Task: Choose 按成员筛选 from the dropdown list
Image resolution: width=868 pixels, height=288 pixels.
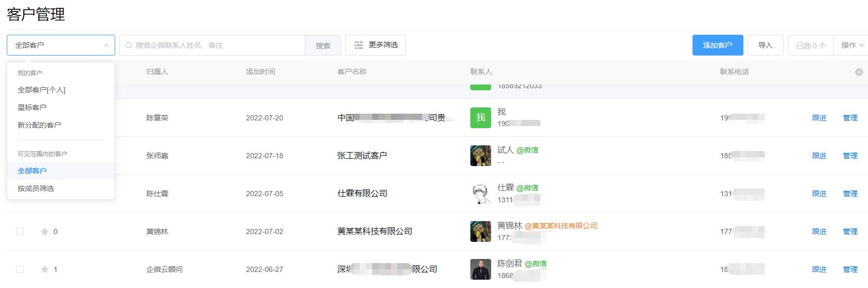Action: tap(36, 188)
